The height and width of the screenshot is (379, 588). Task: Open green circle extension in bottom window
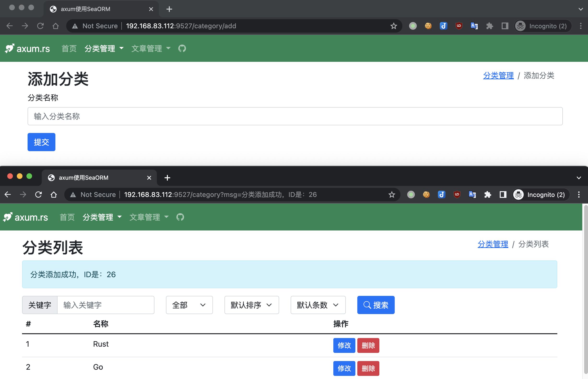(x=411, y=195)
